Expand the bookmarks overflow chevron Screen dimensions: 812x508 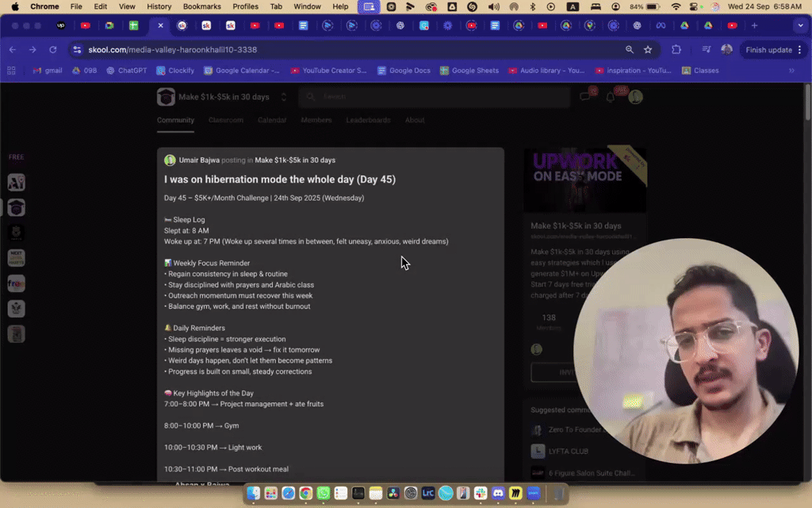click(x=792, y=71)
